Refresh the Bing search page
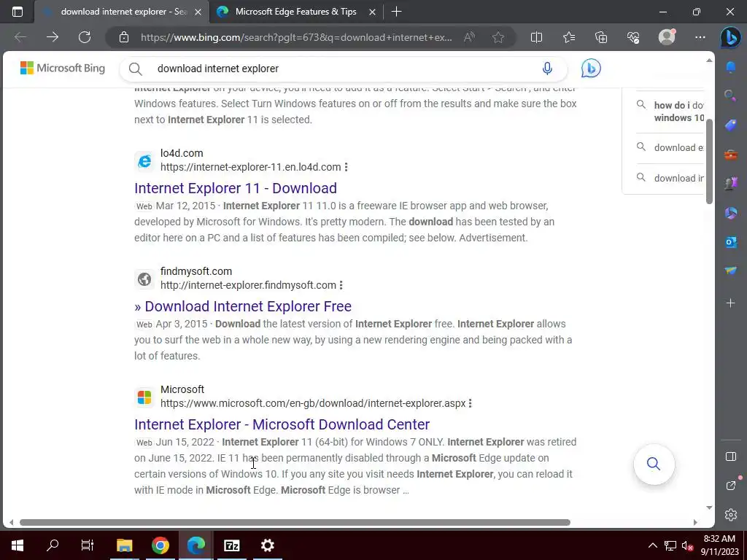 click(x=85, y=37)
